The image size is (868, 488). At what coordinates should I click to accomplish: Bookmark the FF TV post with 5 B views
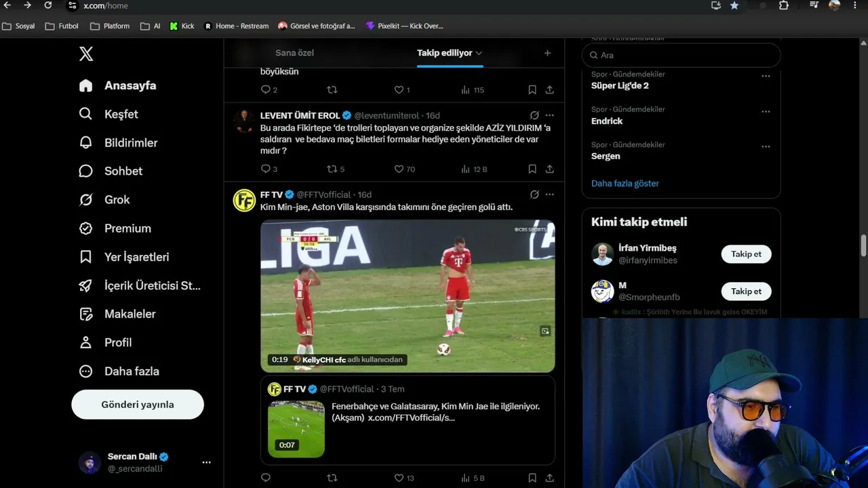pos(532,478)
